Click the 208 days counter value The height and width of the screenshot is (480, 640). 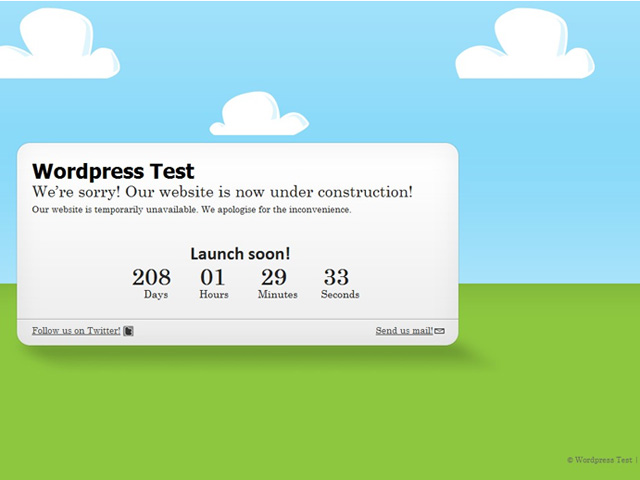coord(151,277)
